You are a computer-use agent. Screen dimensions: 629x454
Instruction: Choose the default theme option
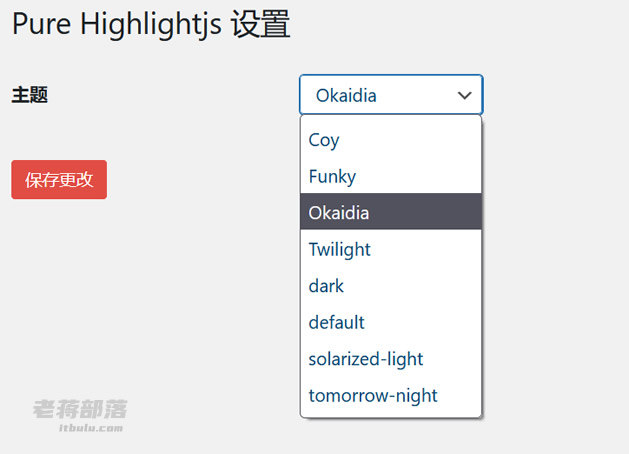point(391,322)
